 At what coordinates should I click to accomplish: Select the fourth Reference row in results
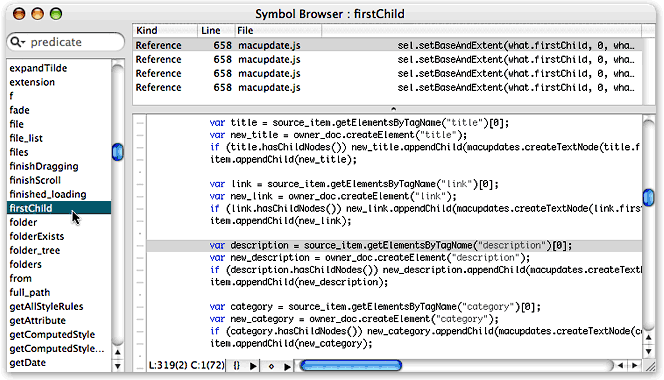387,87
